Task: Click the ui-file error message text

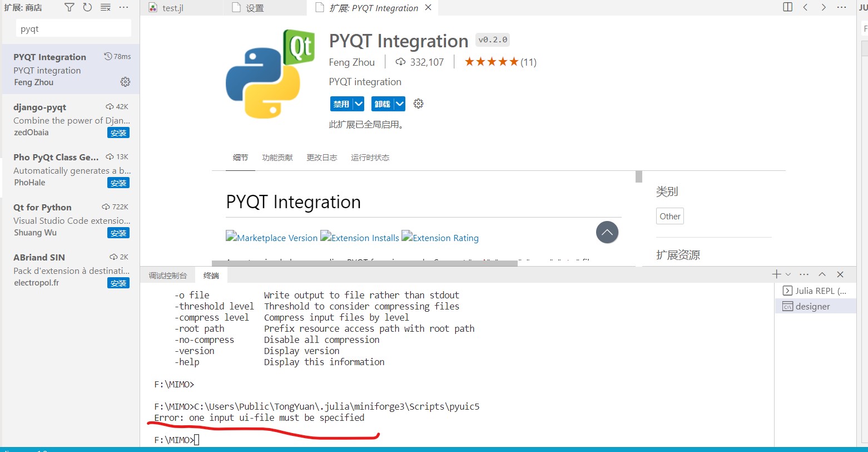Action: tap(259, 417)
